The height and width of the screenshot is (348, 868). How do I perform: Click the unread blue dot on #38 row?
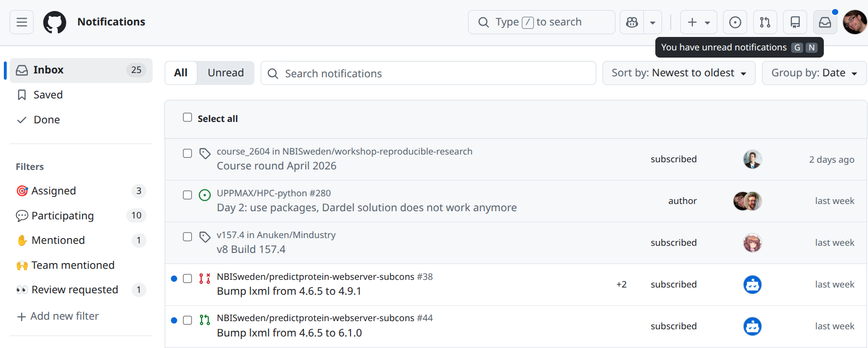coord(174,279)
